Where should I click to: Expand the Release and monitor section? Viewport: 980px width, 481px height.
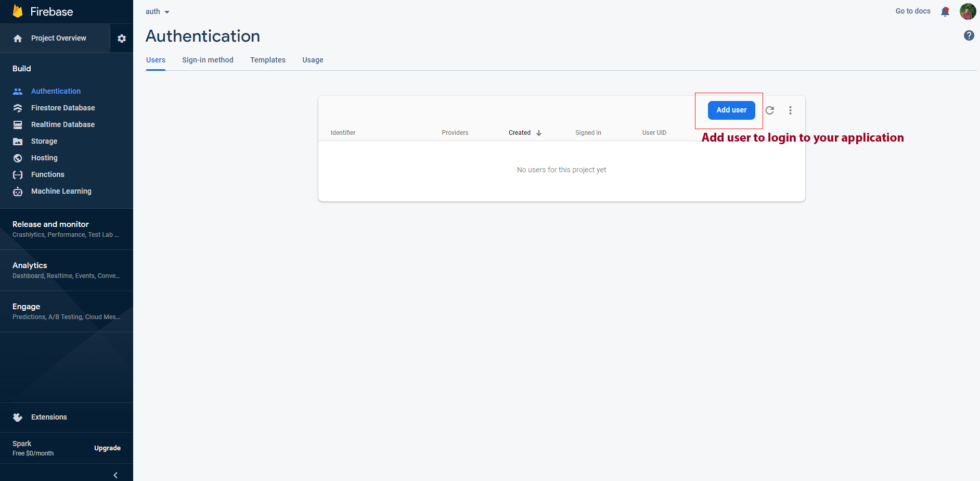(x=50, y=224)
